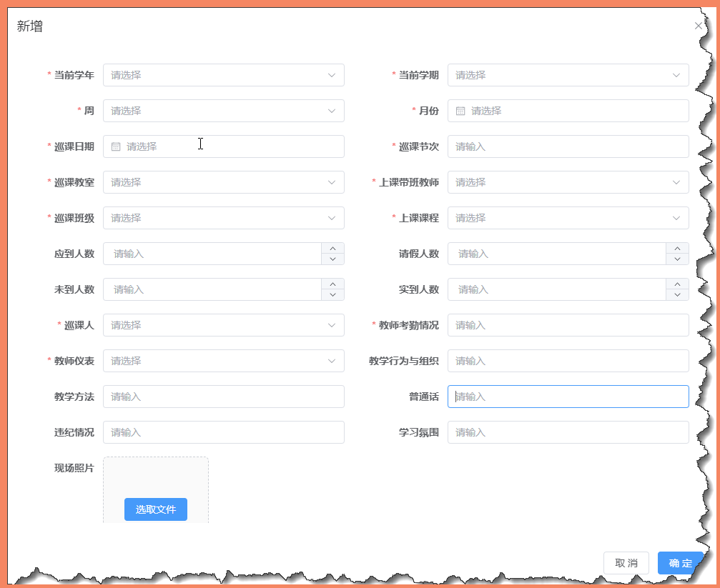
Task: Choose inspector in 巡课人 dropdown
Action: coord(223,325)
